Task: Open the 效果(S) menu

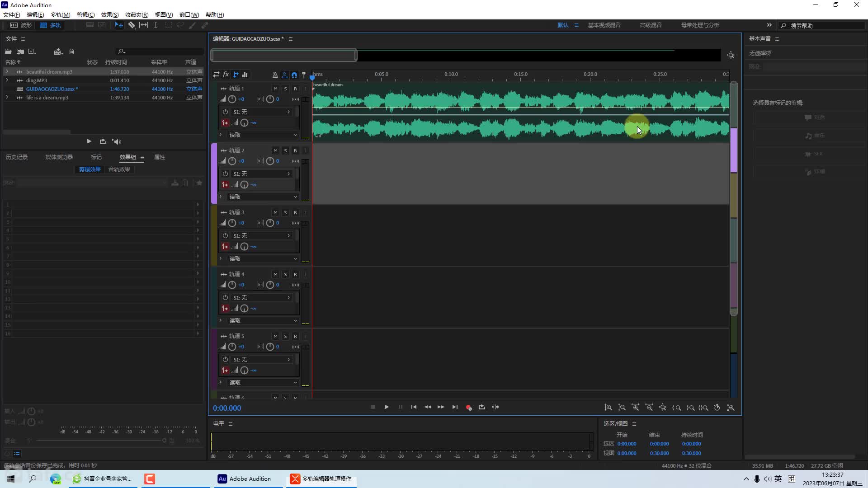Action: pos(110,14)
